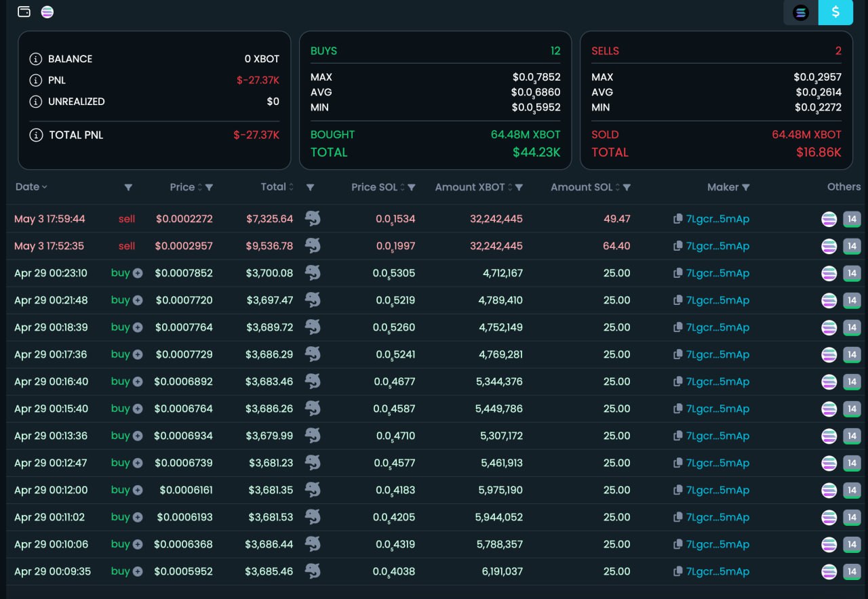Viewport: 868px width, 599px height.
Task: Click the 14 badge on Apr 29 00:21:48 row
Action: pos(852,300)
